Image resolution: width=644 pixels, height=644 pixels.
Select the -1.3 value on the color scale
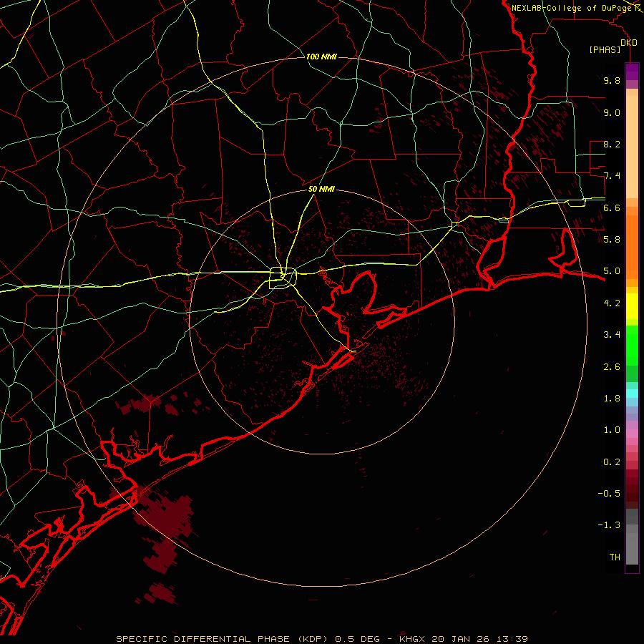coord(609,525)
